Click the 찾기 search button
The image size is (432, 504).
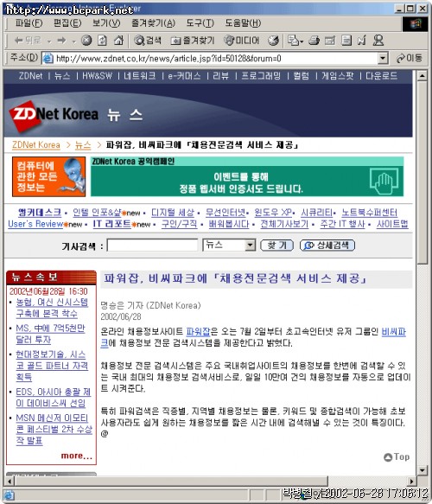[x=276, y=246]
